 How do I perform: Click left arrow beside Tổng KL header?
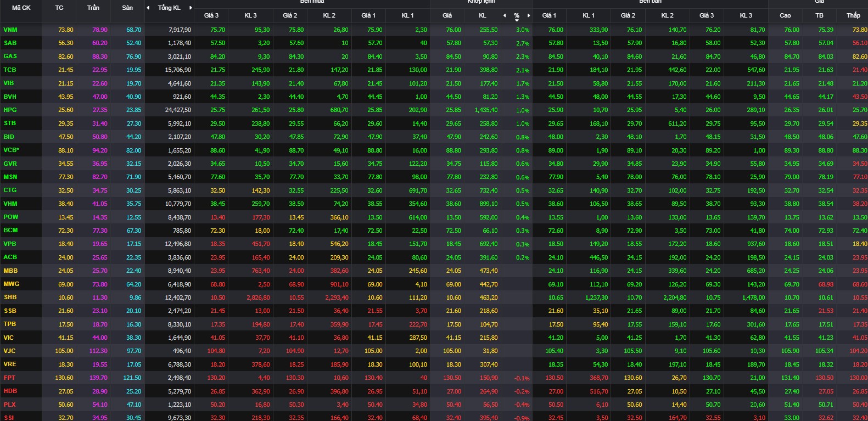tap(148, 8)
